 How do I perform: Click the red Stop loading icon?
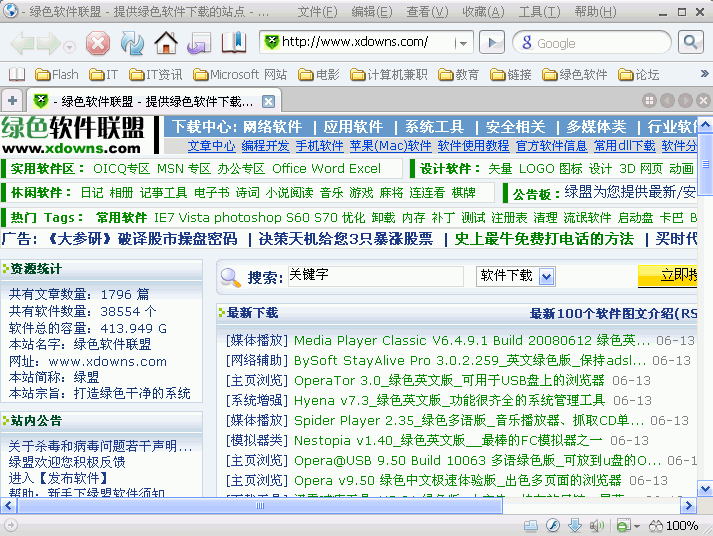(98, 43)
